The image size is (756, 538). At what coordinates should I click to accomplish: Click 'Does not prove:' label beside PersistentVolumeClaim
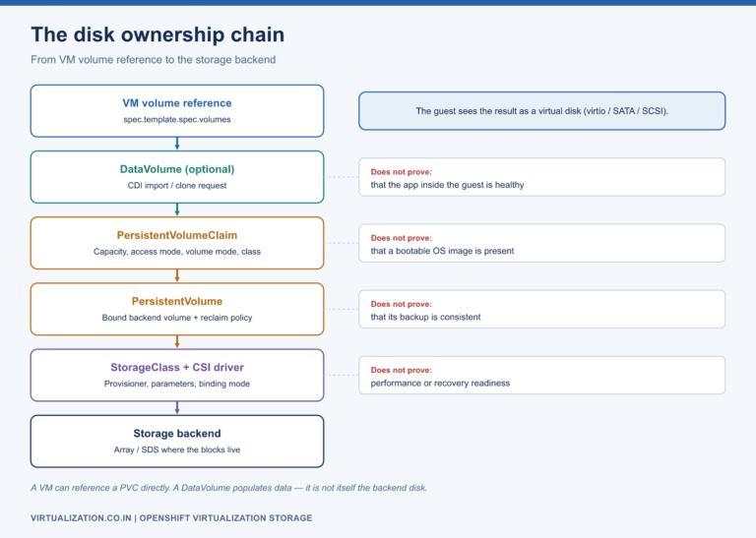pyautogui.click(x=402, y=238)
